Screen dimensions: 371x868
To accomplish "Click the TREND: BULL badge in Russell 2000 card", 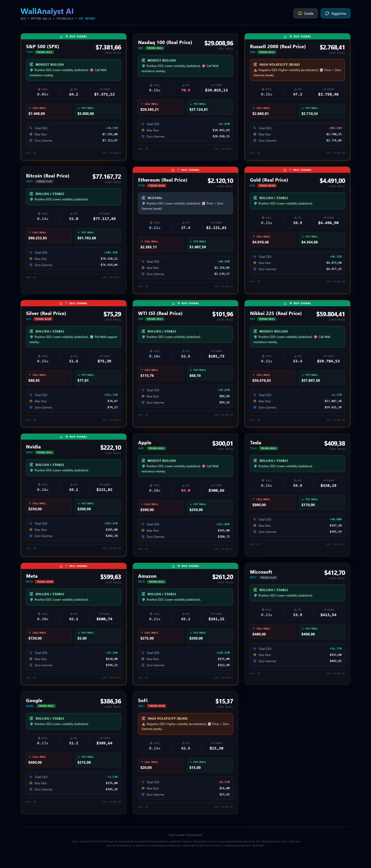I will 267,52.
